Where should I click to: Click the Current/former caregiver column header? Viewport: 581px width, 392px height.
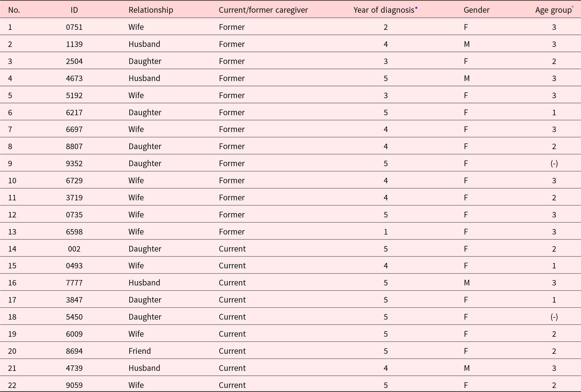point(263,10)
